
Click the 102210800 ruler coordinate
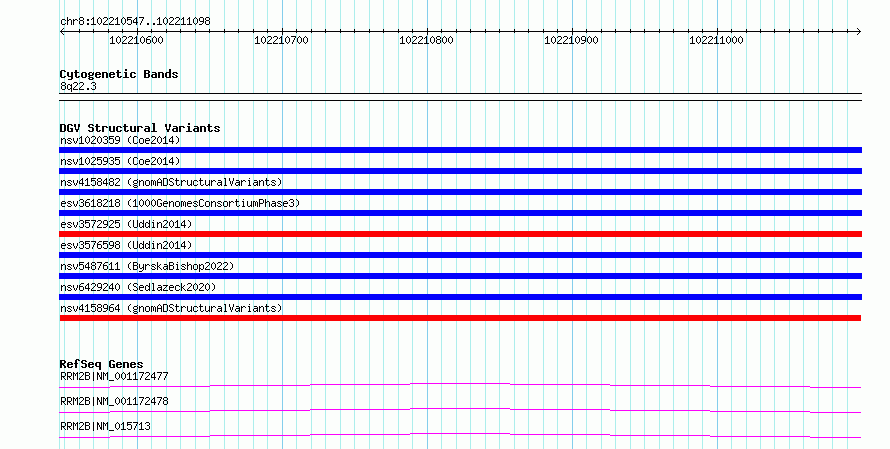(426, 40)
